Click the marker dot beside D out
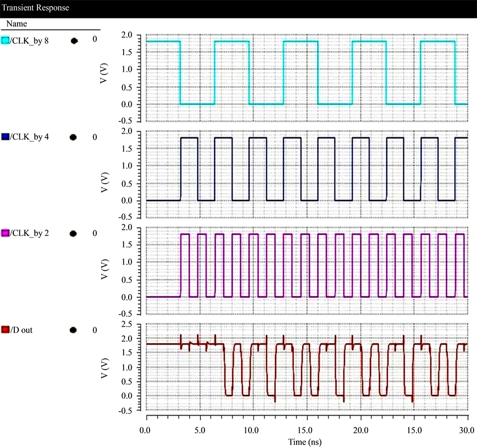This screenshot has width=477, height=448. 72,330
